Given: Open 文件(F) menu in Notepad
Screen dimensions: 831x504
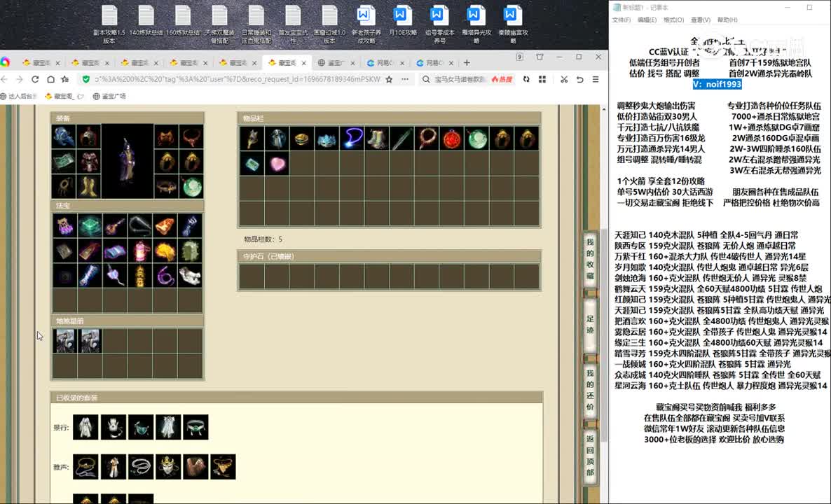Looking at the screenshot, I should coord(621,20).
